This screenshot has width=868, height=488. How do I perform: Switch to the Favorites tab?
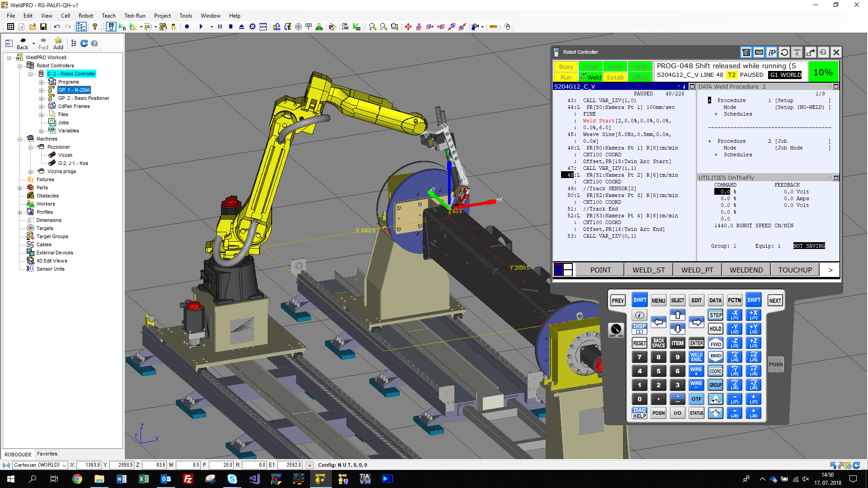pos(47,454)
